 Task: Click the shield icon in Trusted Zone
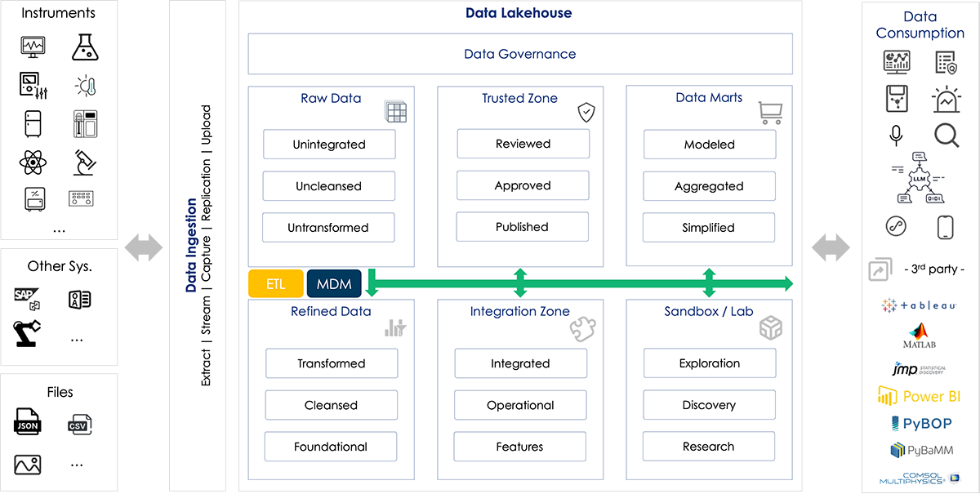click(586, 113)
